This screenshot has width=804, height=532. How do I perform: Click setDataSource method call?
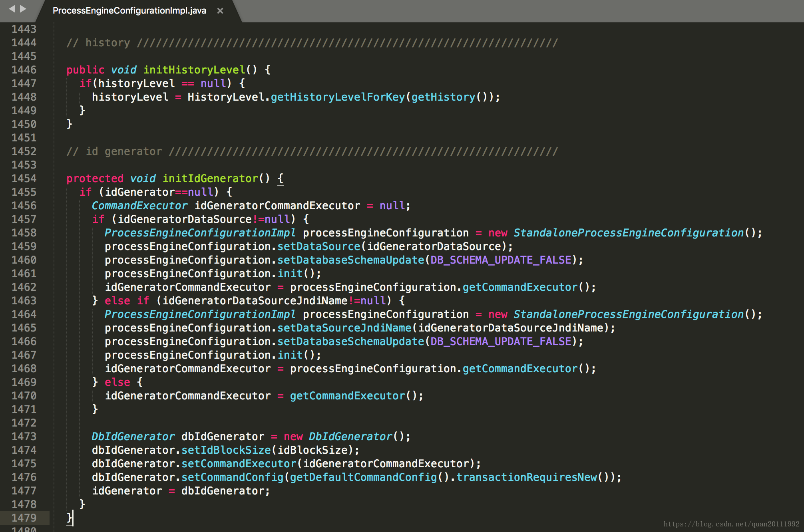tap(319, 246)
